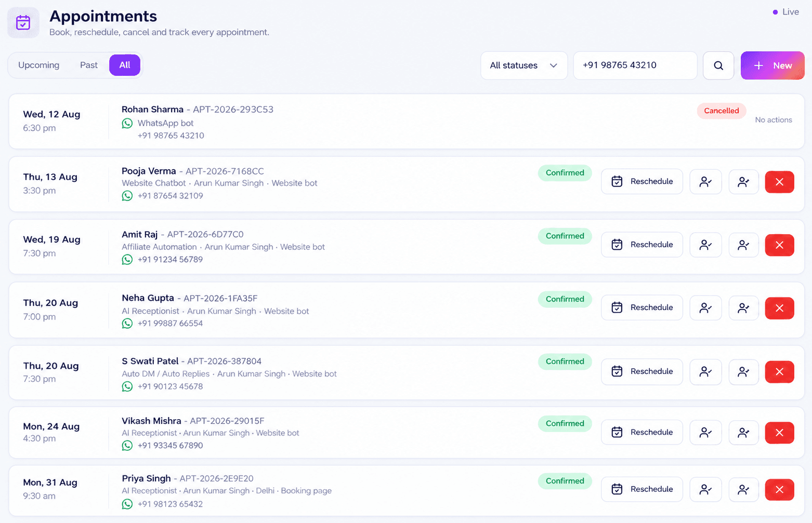Click person-x icon for Neha Gupta
The image size is (812, 523).
pos(743,308)
